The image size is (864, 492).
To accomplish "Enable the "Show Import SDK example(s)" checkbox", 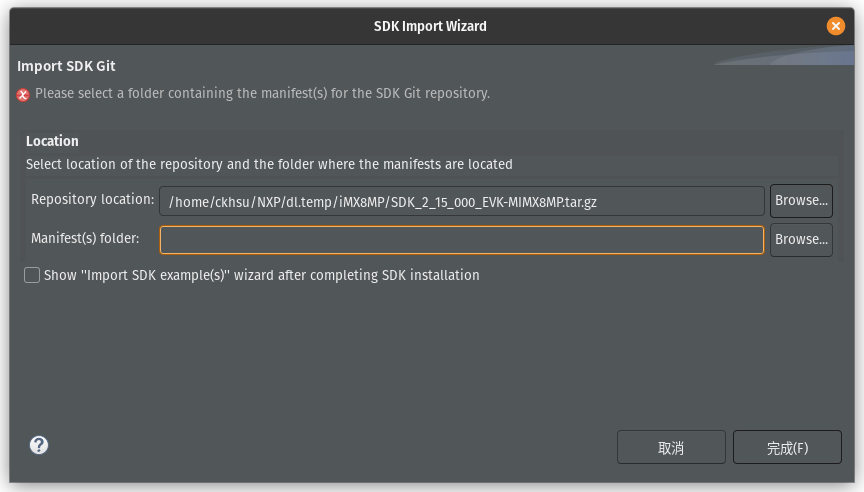I will pos(32,275).
